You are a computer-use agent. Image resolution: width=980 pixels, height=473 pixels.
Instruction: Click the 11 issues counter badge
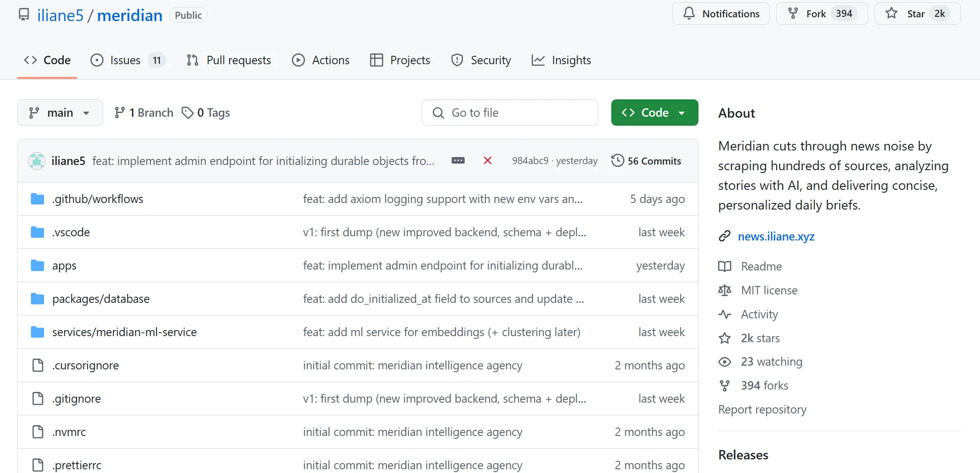157,60
